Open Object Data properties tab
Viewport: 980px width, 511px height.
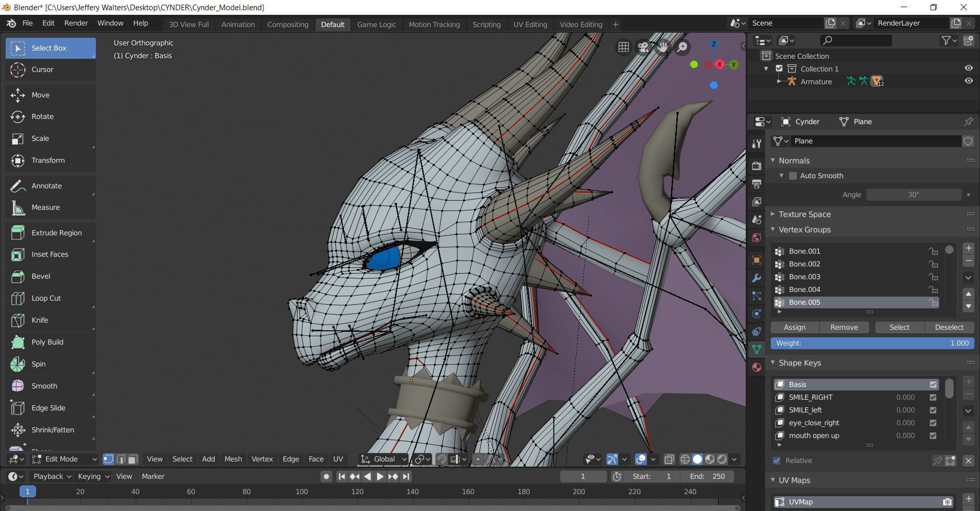756,350
